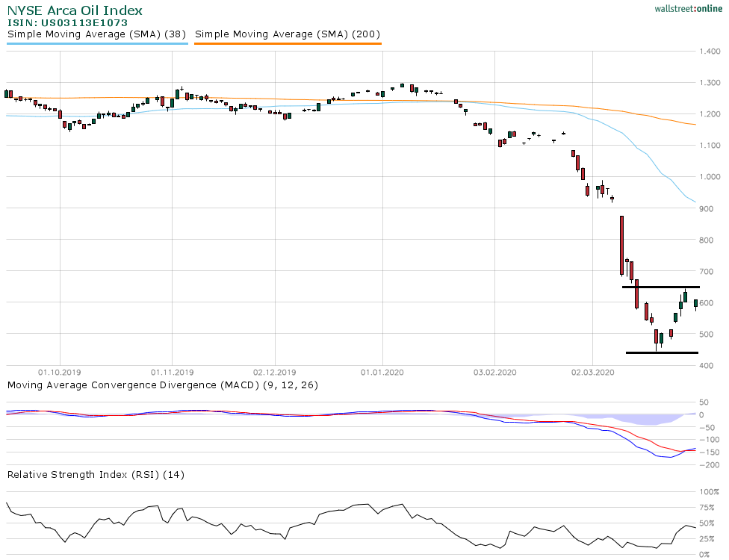
Task: Click the 03.02.2020 date label
Action: [494, 371]
